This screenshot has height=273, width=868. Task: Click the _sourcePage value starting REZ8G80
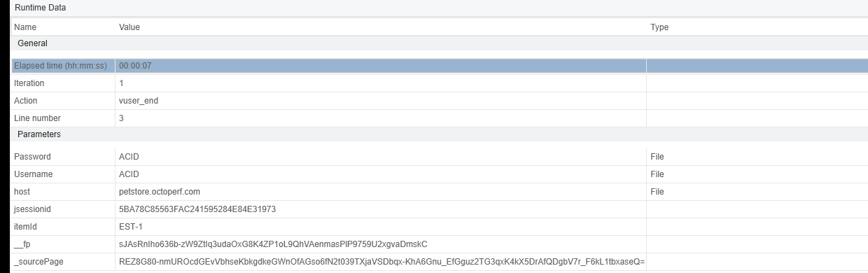(x=381, y=262)
